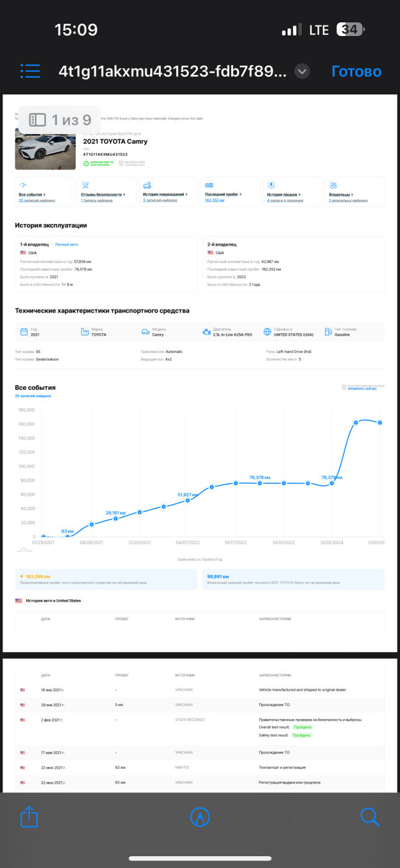Click '25 записей найдено' under Все события card
Viewport: 400px width, 868px height.
tap(37, 201)
